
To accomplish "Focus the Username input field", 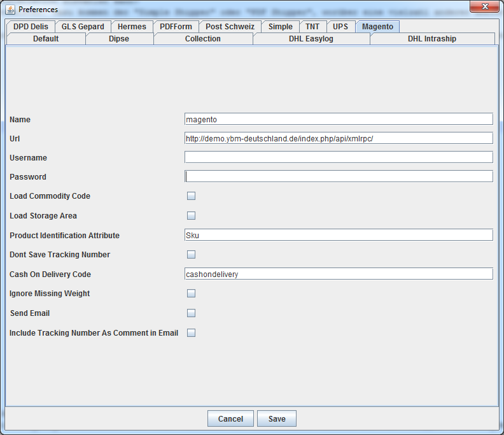I will (x=339, y=157).
